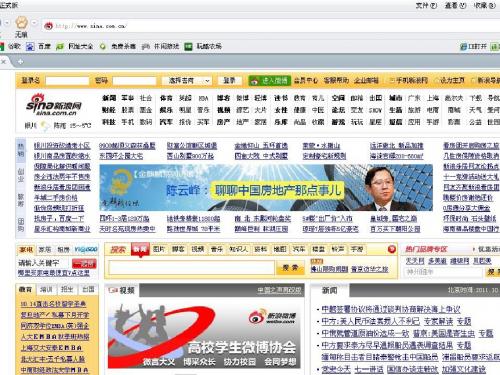Open the 免费杀毒 bookmark
The width and height of the screenshot is (500, 375).
(118, 46)
